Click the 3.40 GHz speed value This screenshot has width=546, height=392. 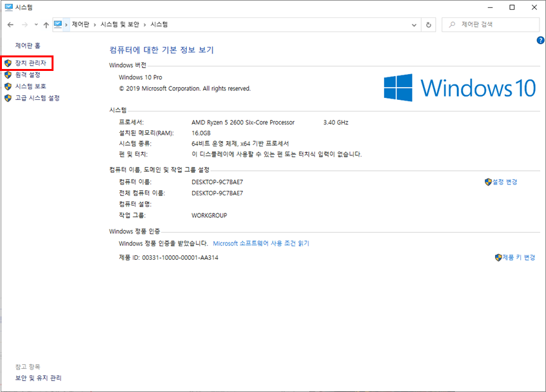point(336,122)
